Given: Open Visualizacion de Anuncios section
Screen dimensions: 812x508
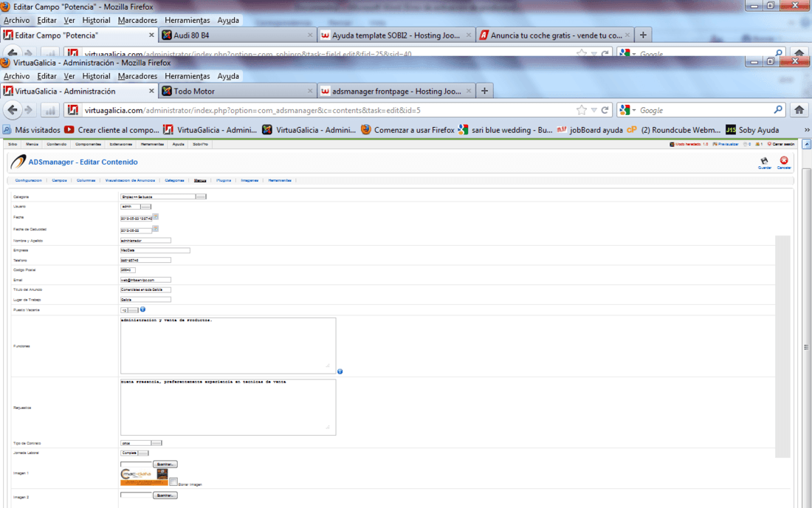Looking at the screenshot, I should pos(130,181).
